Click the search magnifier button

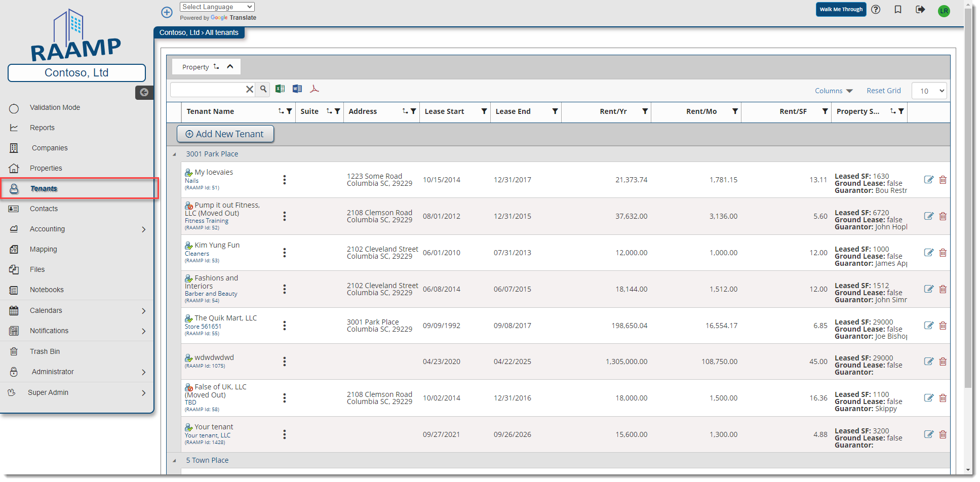(263, 89)
